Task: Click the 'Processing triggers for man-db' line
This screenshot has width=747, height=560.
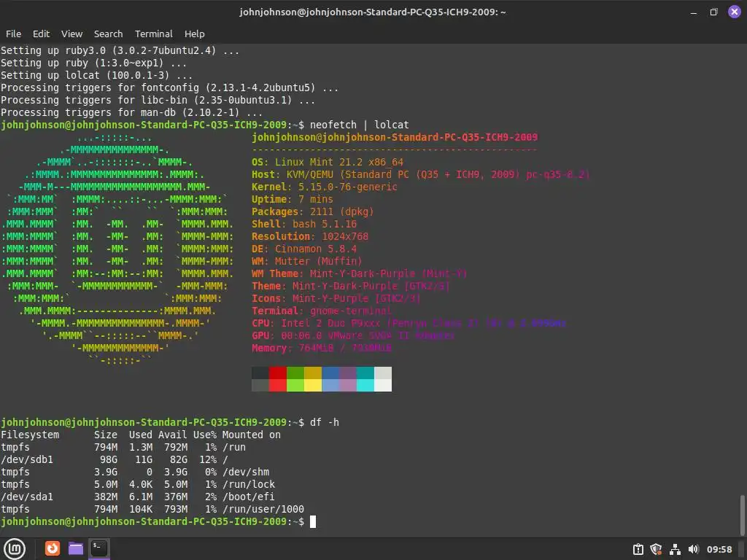Action: pyautogui.click(x=131, y=112)
